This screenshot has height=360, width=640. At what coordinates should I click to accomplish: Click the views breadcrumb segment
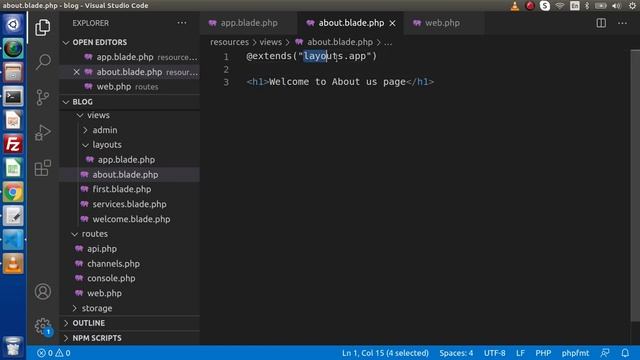(271, 42)
